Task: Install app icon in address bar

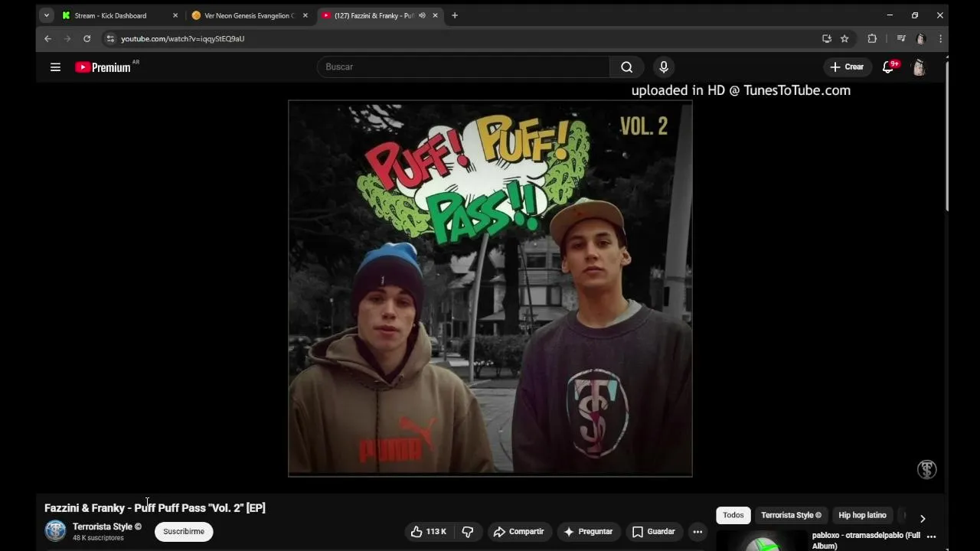Action: [x=827, y=38]
